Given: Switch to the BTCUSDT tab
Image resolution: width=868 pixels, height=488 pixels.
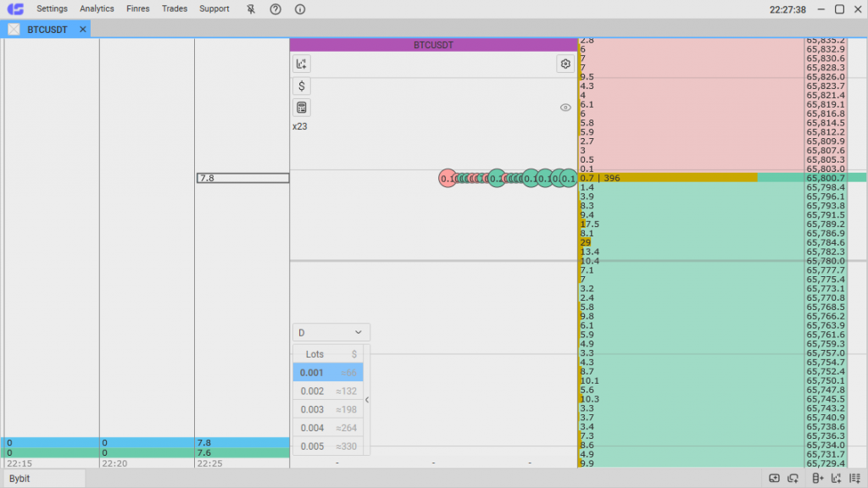Looking at the screenshot, I should pyautogui.click(x=48, y=28).
